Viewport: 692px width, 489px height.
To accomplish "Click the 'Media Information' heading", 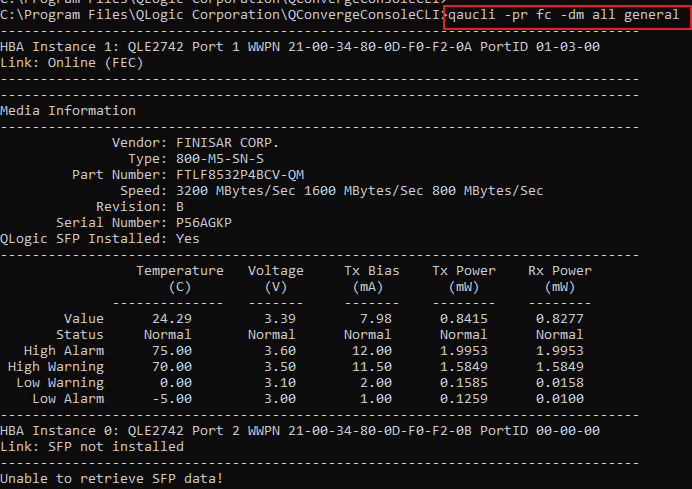I will (x=68, y=111).
